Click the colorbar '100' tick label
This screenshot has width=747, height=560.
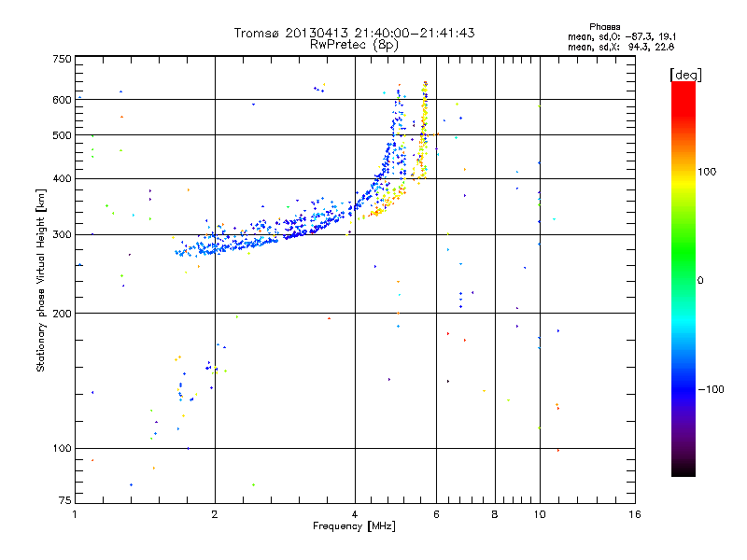coord(707,172)
